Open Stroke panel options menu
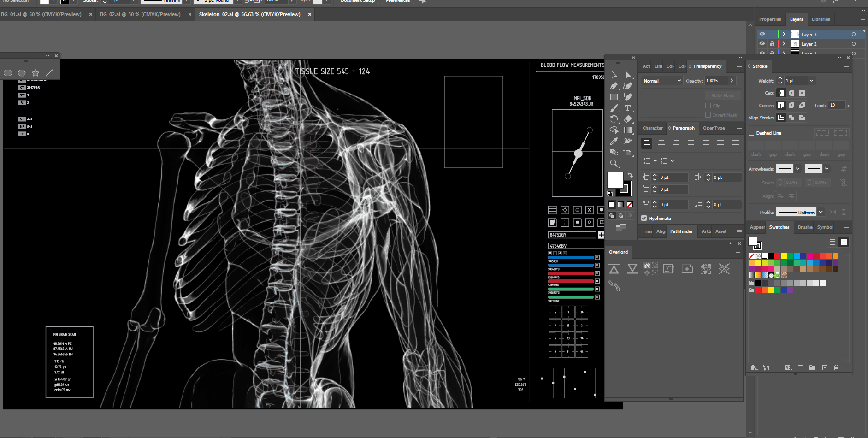Screen dimensions: 868x438 847,66
